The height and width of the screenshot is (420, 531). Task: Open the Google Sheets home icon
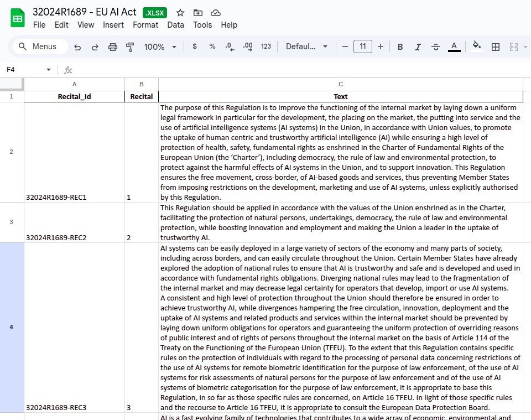pyautogui.click(x=18, y=18)
